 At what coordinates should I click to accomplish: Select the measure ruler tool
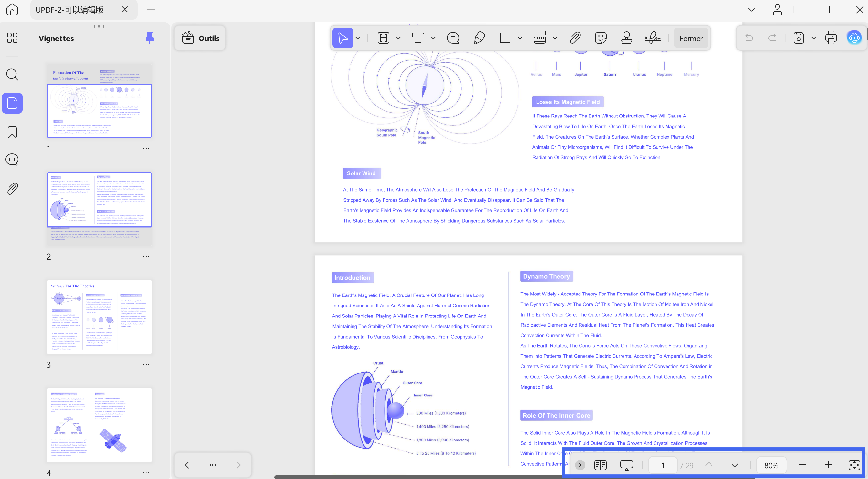[x=539, y=38]
